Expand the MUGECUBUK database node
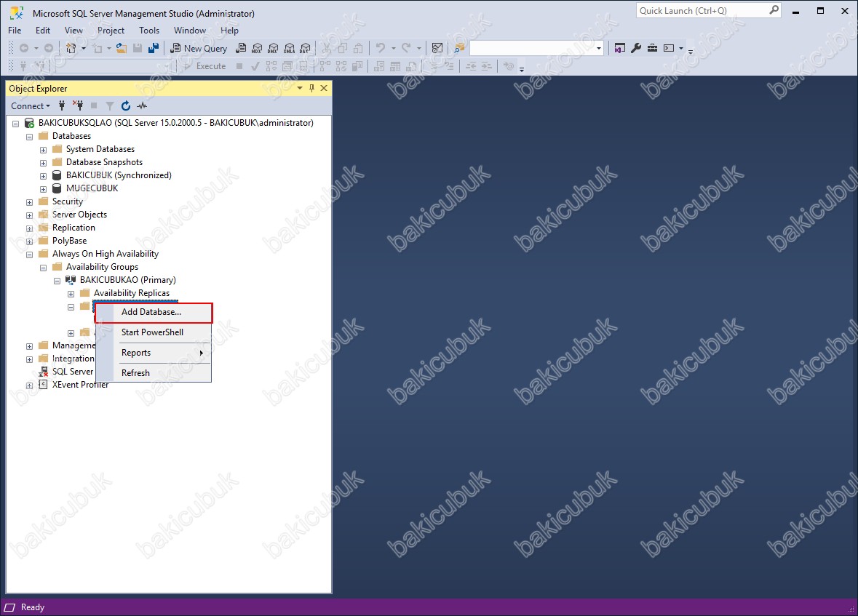Image resolution: width=858 pixels, height=616 pixels. point(43,189)
